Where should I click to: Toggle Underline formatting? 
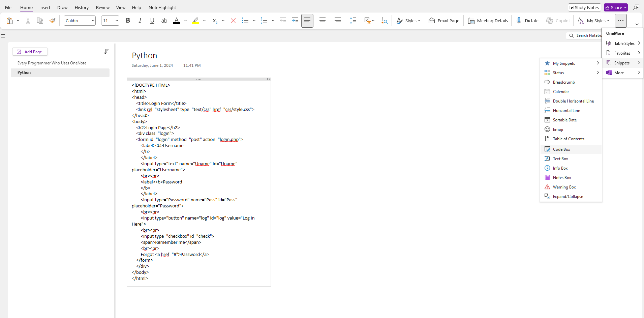tap(152, 21)
